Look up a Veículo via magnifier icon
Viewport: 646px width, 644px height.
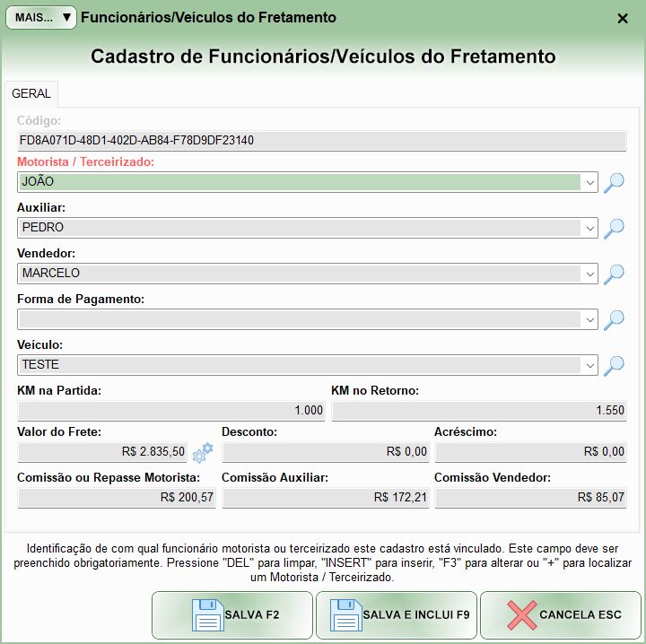pos(614,365)
